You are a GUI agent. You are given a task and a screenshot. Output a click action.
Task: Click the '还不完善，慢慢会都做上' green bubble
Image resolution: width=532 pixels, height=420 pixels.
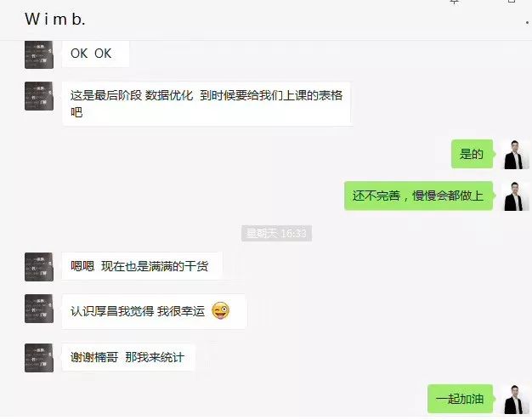tap(418, 196)
